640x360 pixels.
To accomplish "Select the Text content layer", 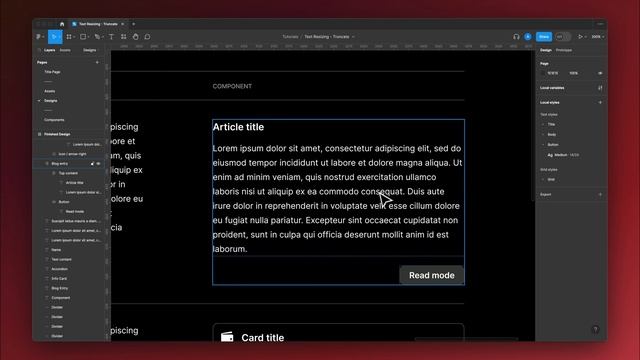I will tap(61, 260).
